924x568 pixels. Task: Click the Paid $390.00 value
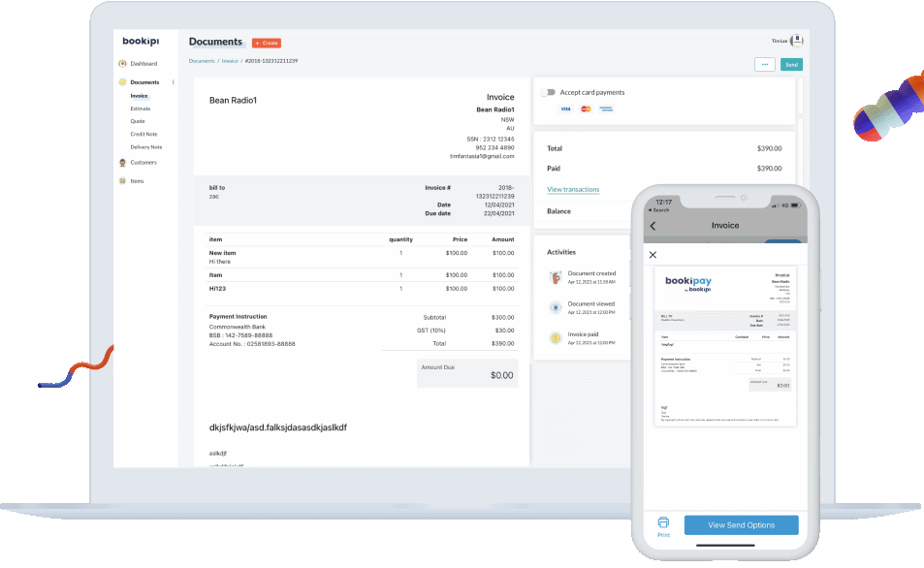[769, 169]
